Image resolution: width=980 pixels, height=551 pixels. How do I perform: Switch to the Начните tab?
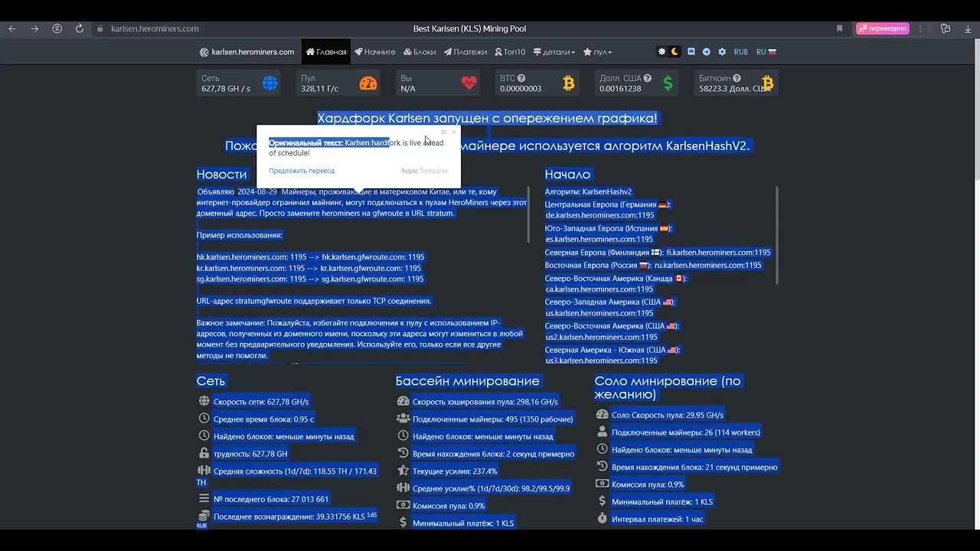(375, 52)
